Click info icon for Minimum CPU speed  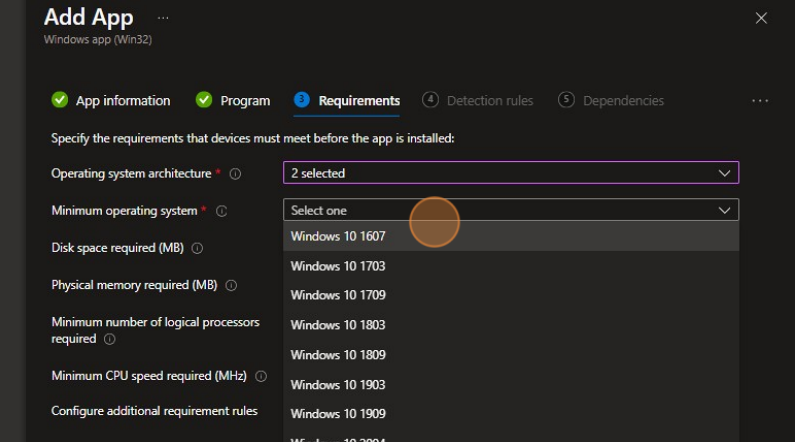(x=261, y=377)
